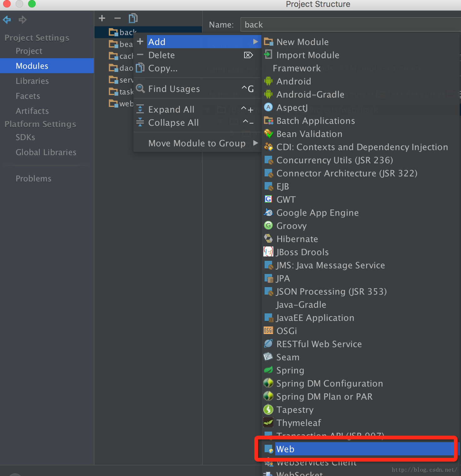Click the AspectJ framework icon
The width and height of the screenshot is (461, 476).
pyautogui.click(x=268, y=107)
